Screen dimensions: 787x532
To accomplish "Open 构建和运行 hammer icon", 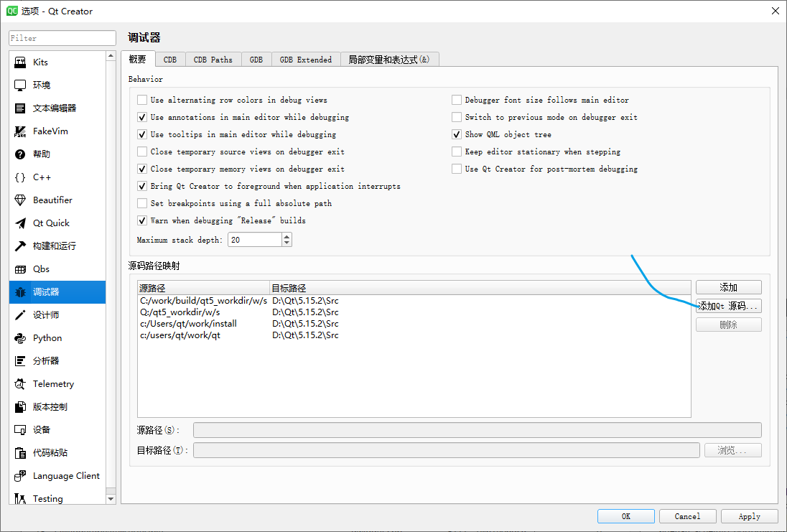I will (x=20, y=246).
